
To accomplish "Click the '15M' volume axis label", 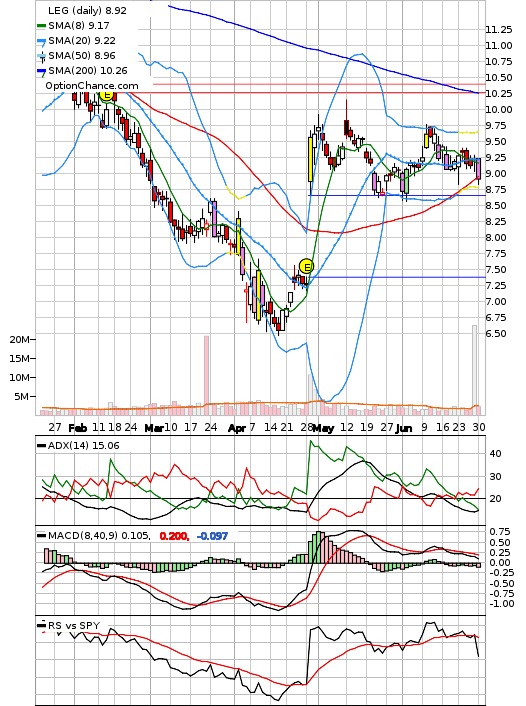I will [19, 358].
